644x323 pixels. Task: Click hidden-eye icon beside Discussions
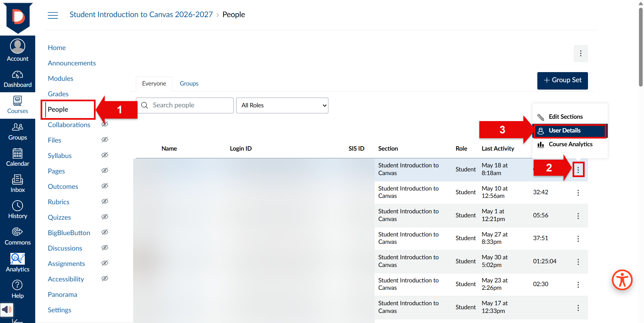(105, 248)
